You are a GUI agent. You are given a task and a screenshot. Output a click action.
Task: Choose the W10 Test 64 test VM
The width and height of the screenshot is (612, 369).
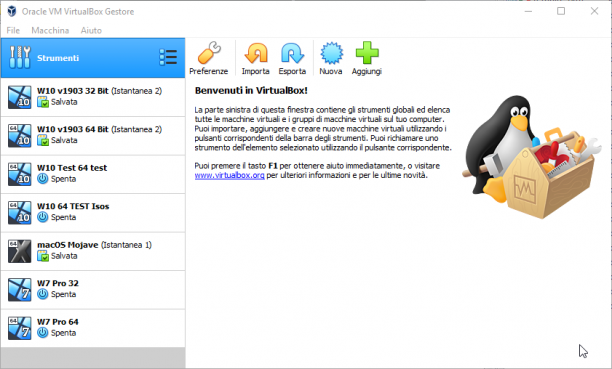point(93,174)
